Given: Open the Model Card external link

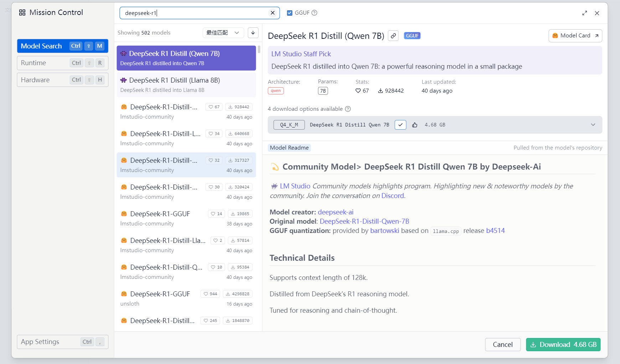Looking at the screenshot, I should coord(575,36).
